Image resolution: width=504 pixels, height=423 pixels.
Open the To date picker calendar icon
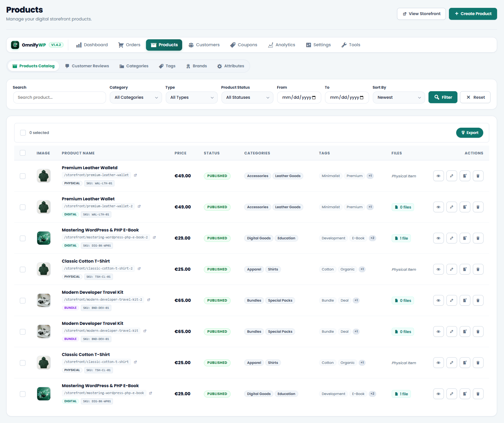(x=361, y=97)
